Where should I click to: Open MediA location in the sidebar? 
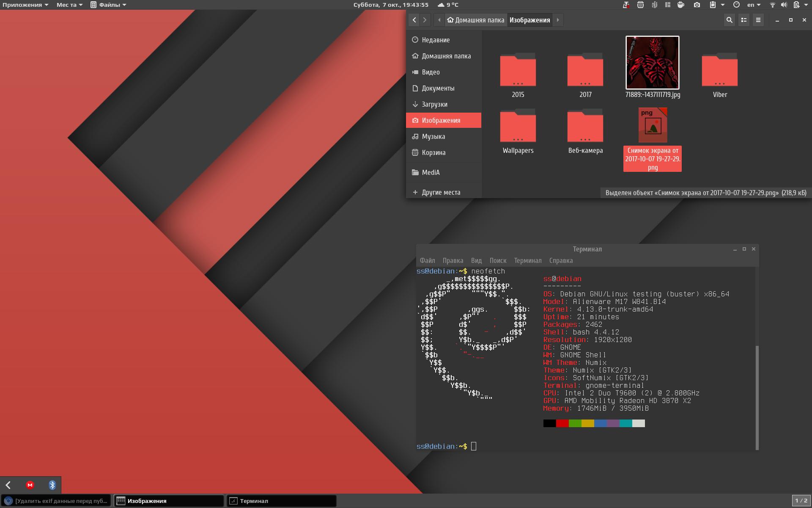click(x=444, y=172)
